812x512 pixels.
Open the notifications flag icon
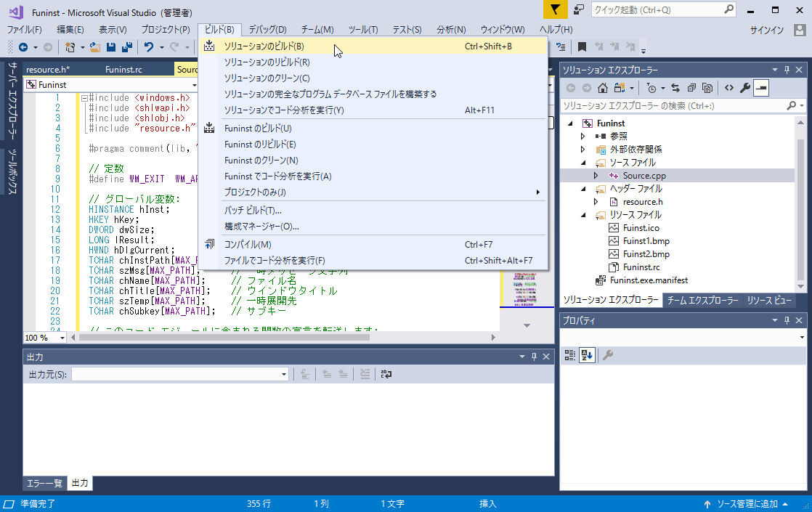(x=555, y=10)
